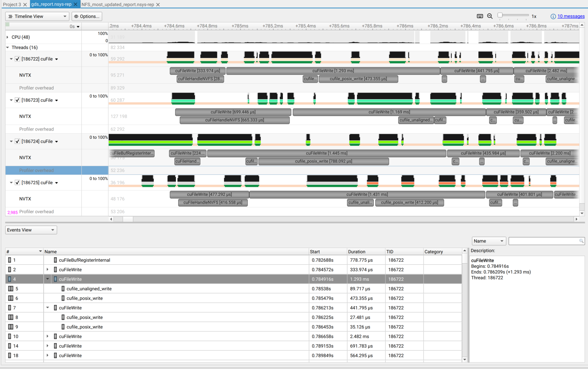Click the keyboard shortcuts icon in the toolbar
Image resolution: width=588 pixels, height=369 pixels.
479,16
